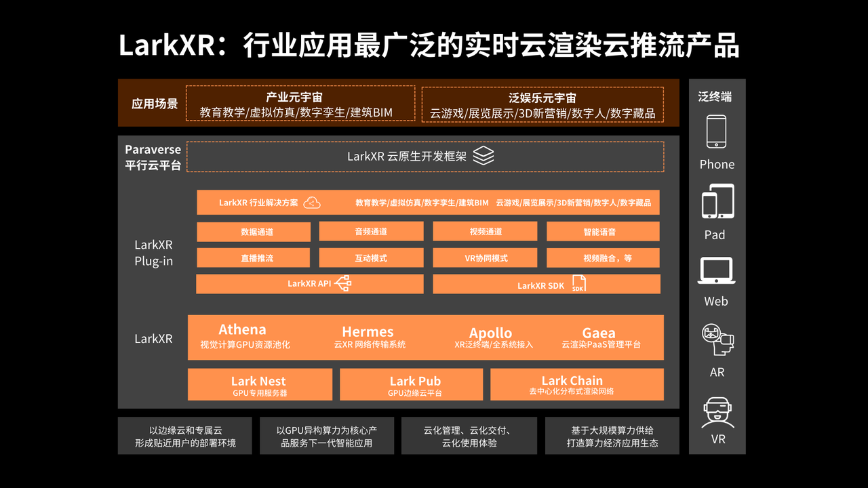Click the Phone device icon

coord(716,131)
